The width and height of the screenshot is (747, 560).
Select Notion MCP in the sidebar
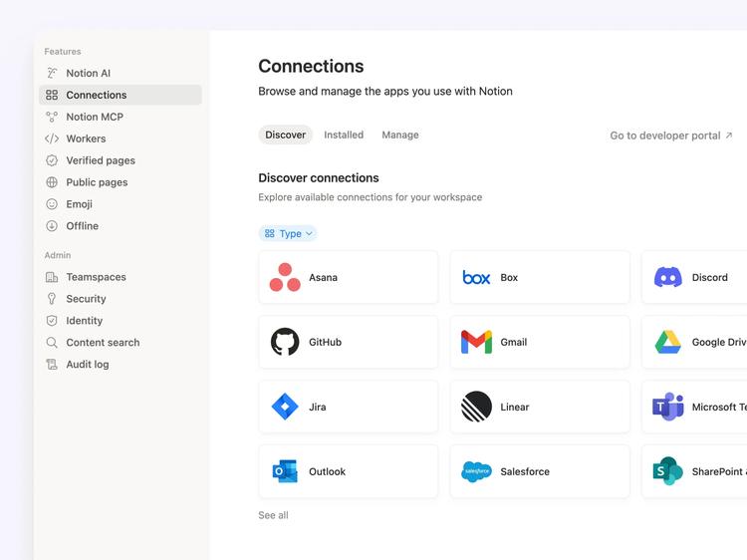(x=121, y=117)
